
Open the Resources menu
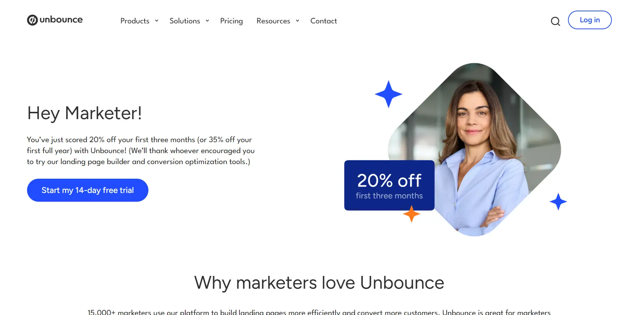click(x=273, y=21)
